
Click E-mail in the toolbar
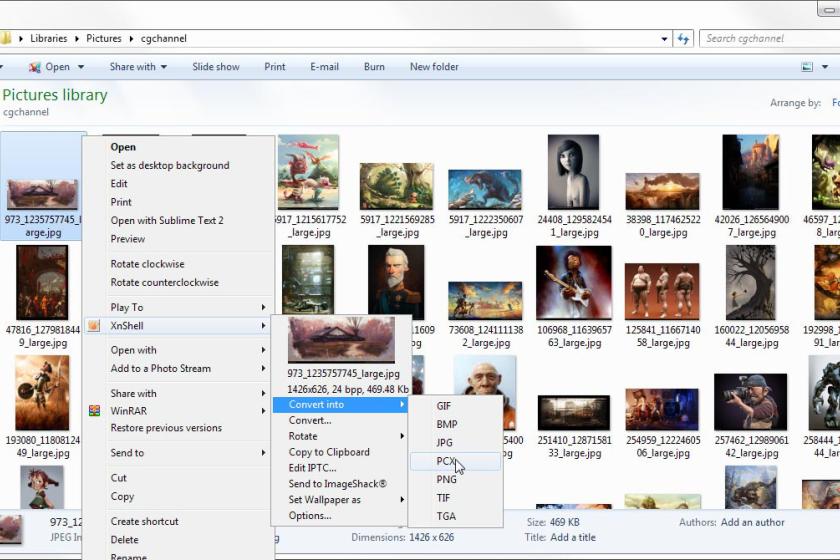(x=324, y=67)
